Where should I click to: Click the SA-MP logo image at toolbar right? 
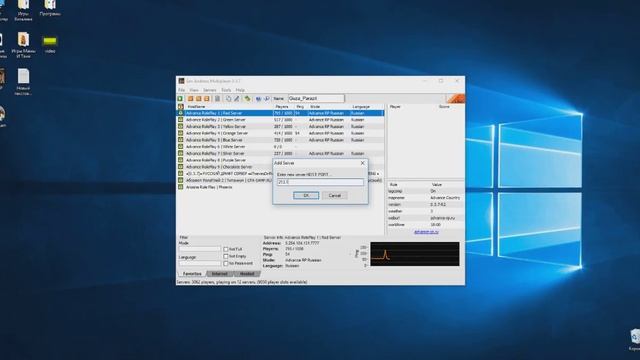[456, 98]
